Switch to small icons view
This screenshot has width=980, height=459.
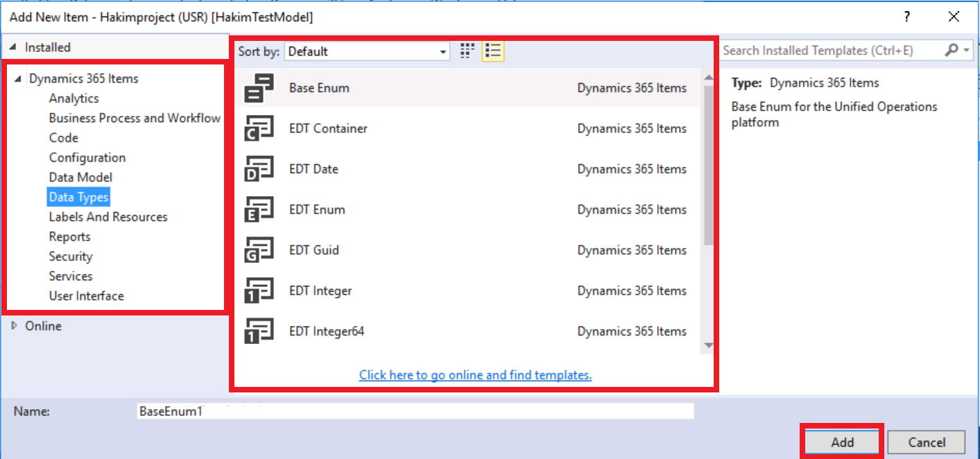467,51
